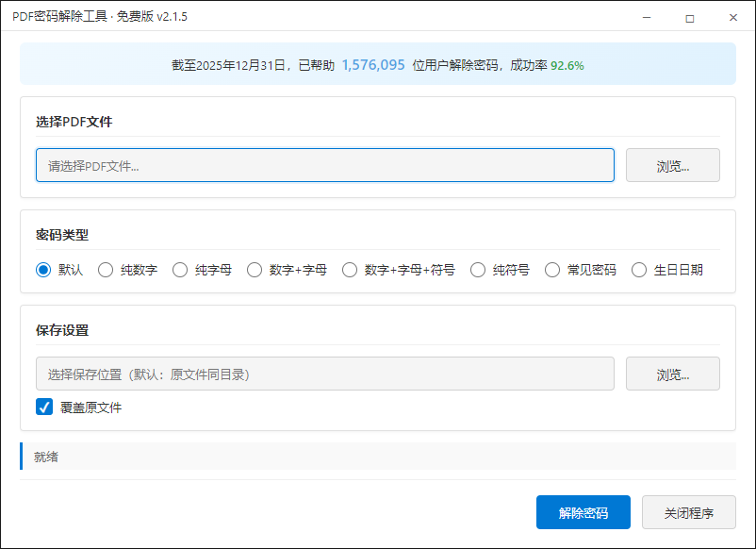This screenshot has height=549, width=756.
Task: 选中"纯字母"密码类型
Action: coord(180,270)
